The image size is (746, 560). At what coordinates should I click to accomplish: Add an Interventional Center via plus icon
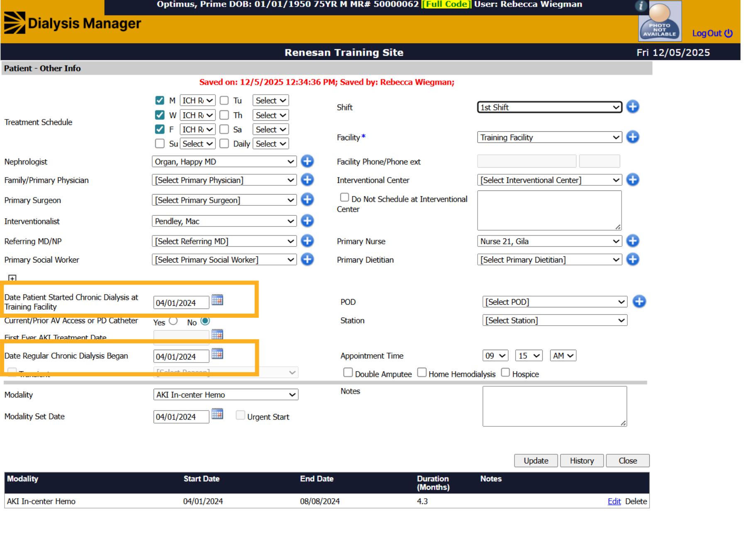632,180
